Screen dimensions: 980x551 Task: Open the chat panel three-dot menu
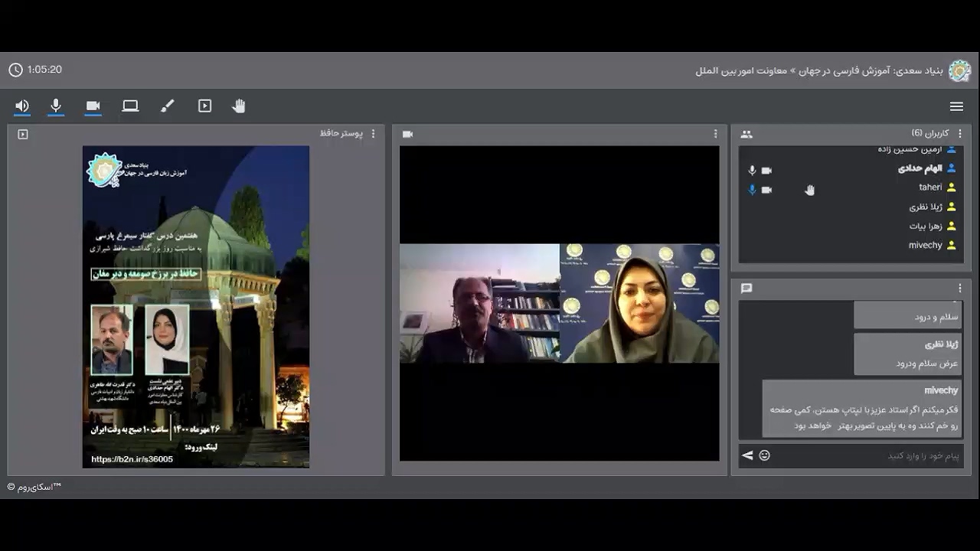click(960, 289)
